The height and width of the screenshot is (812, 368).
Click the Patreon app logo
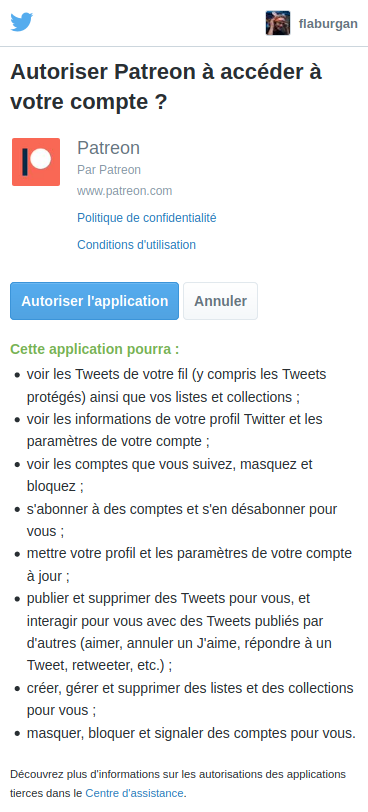tap(36, 162)
